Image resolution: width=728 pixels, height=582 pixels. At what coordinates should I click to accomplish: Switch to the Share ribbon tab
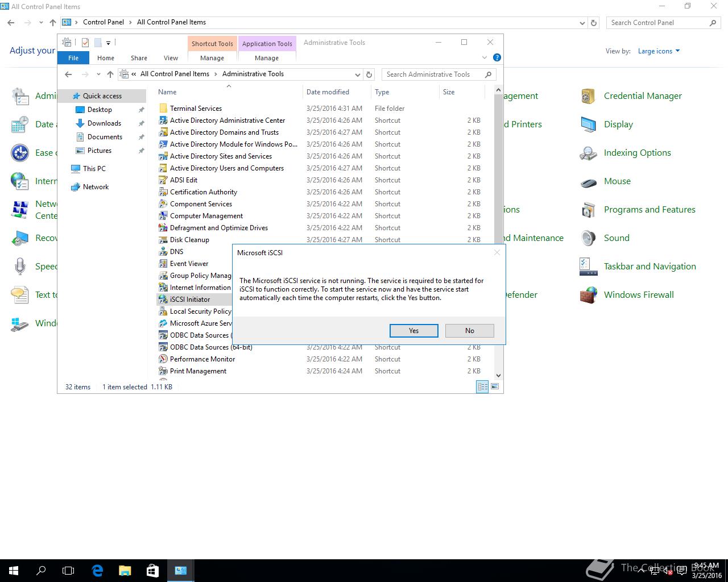(139, 58)
